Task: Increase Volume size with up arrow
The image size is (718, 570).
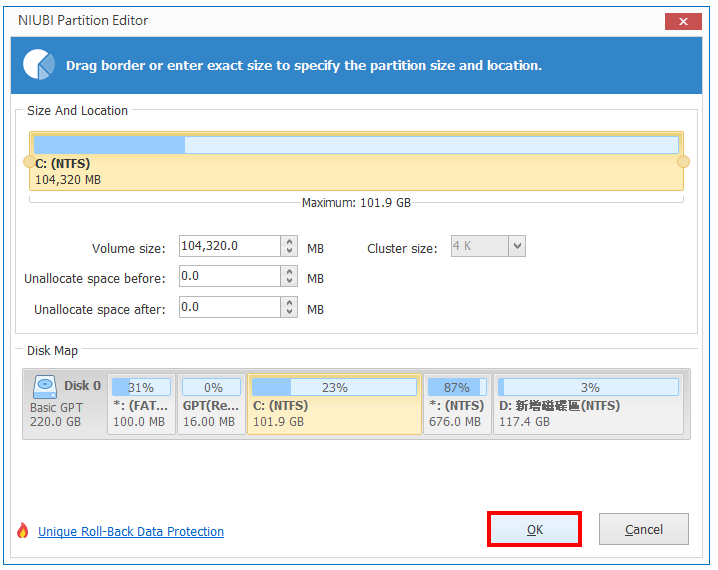Action: click(289, 241)
